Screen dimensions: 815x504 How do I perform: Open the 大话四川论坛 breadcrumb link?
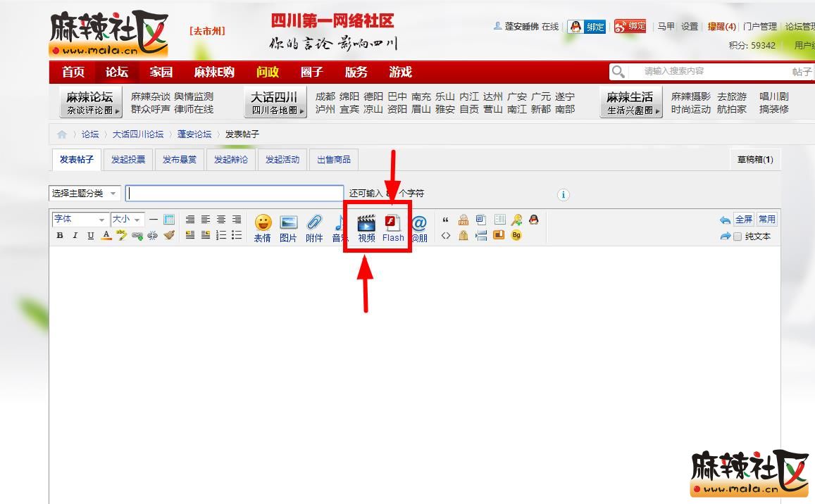tap(138, 134)
